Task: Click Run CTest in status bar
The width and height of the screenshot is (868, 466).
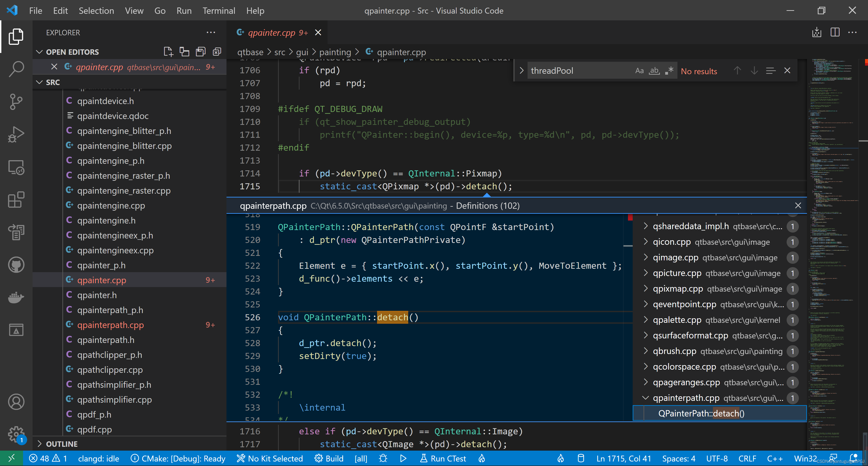Action: coord(443,459)
